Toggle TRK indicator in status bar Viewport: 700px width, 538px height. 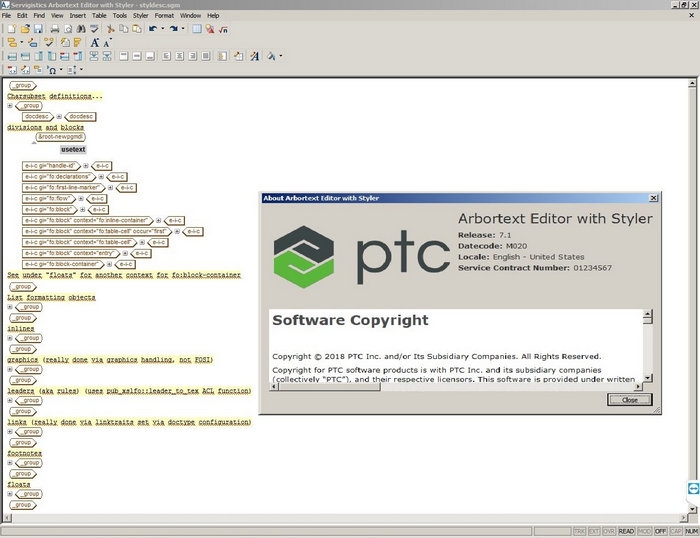tap(579, 531)
